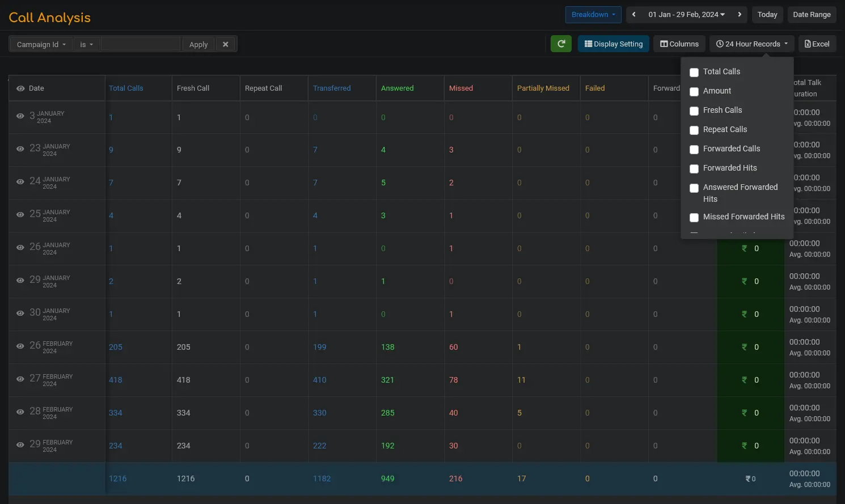Check the Fresh Calls checkbox
The image size is (845, 504).
click(694, 111)
